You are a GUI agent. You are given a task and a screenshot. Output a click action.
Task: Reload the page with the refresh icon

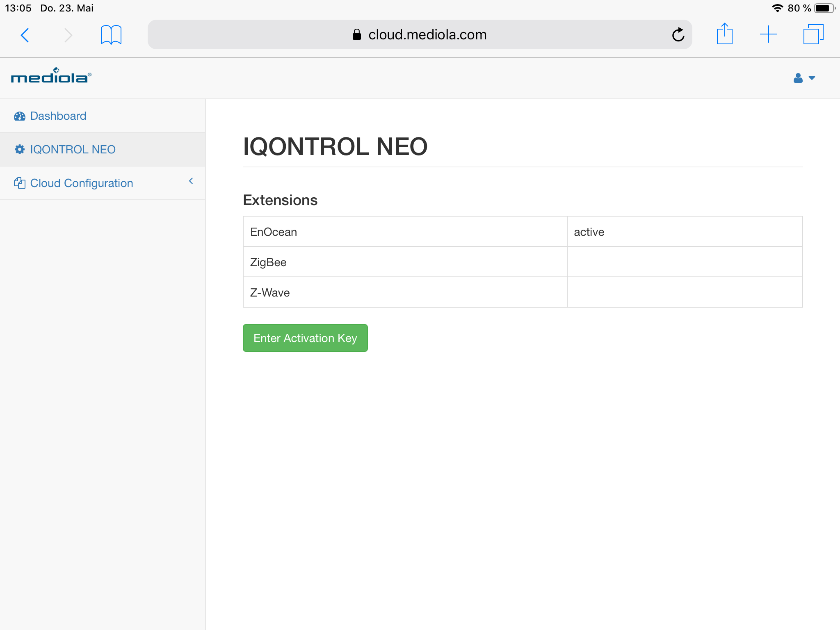coord(678,35)
